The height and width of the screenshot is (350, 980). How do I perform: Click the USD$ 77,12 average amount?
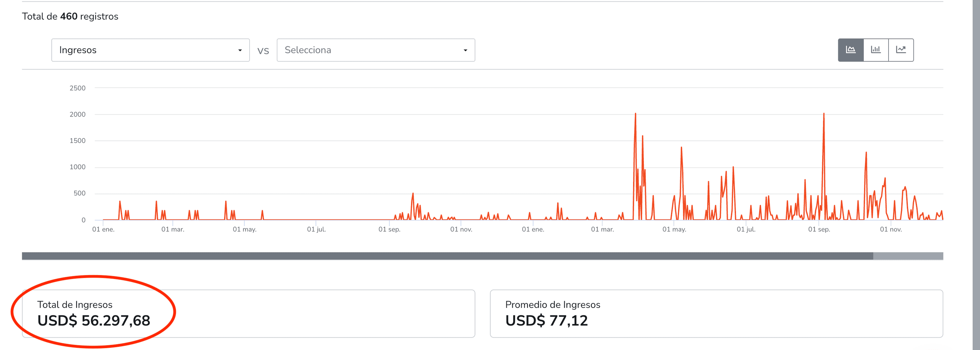pyautogui.click(x=546, y=321)
